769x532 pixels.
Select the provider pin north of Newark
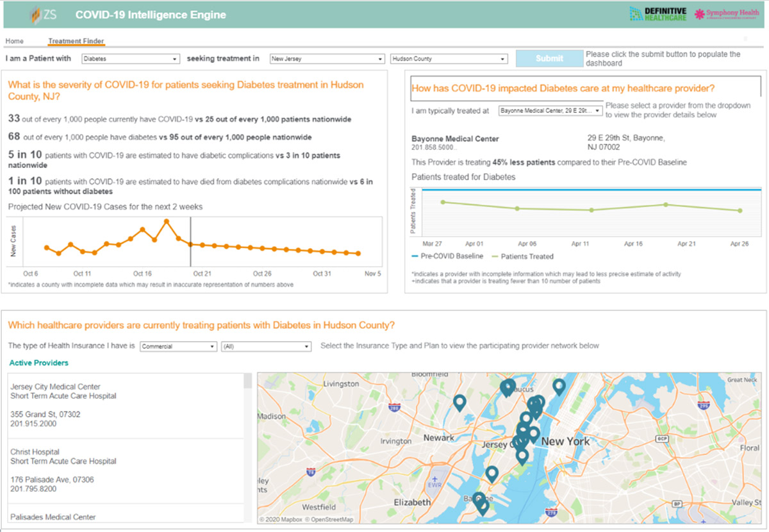[459, 403]
